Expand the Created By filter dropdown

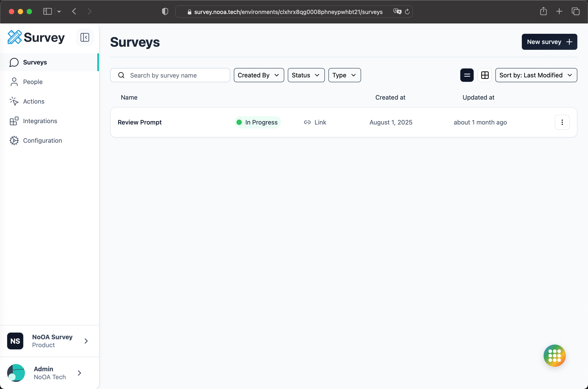(259, 75)
